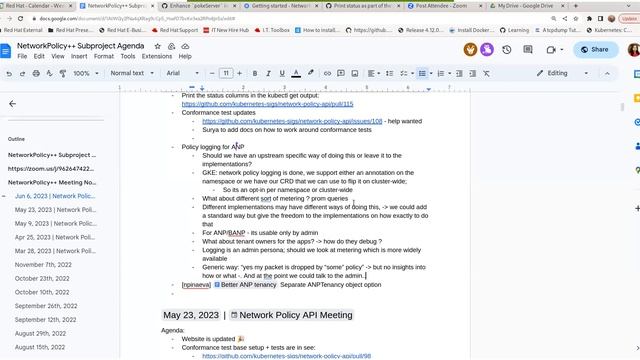Open the zoom level dropdown
Image resolution: width=640 pixels, height=360 pixels.
click(x=86, y=73)
